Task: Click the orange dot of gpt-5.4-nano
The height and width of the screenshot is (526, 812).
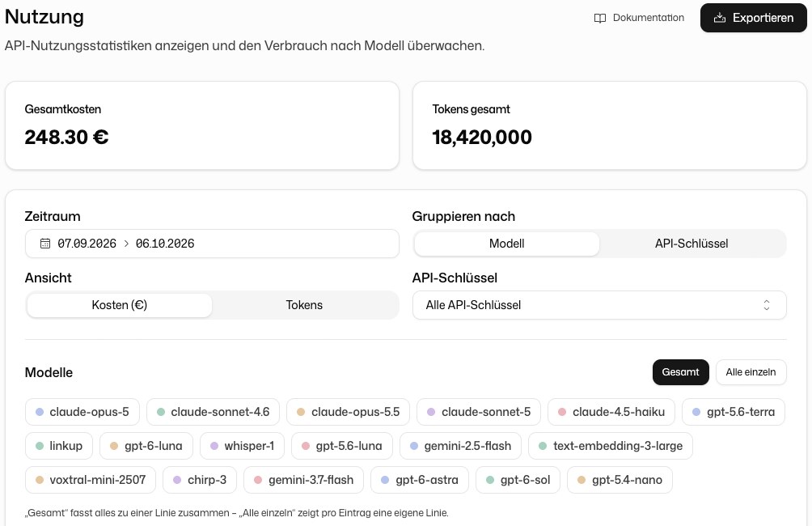Action: [582, 480]
